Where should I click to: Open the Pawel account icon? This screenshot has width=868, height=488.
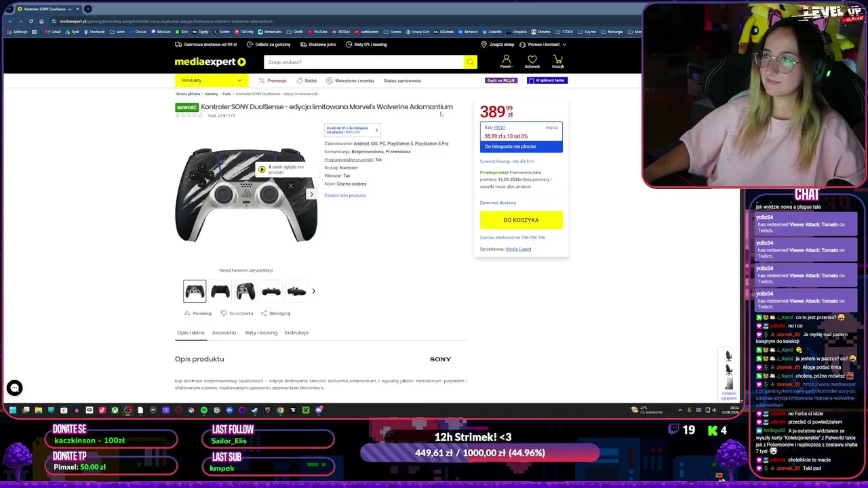[506, 62]
